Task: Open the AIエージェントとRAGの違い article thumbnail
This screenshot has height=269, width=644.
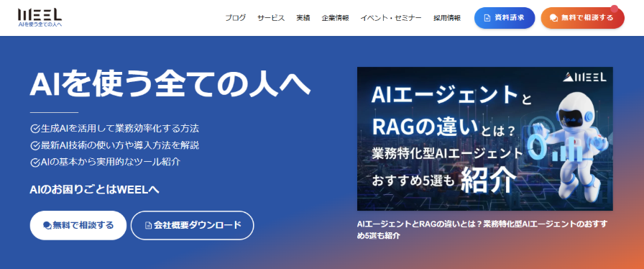Action: pyautogui.click(x=485, y=139)
